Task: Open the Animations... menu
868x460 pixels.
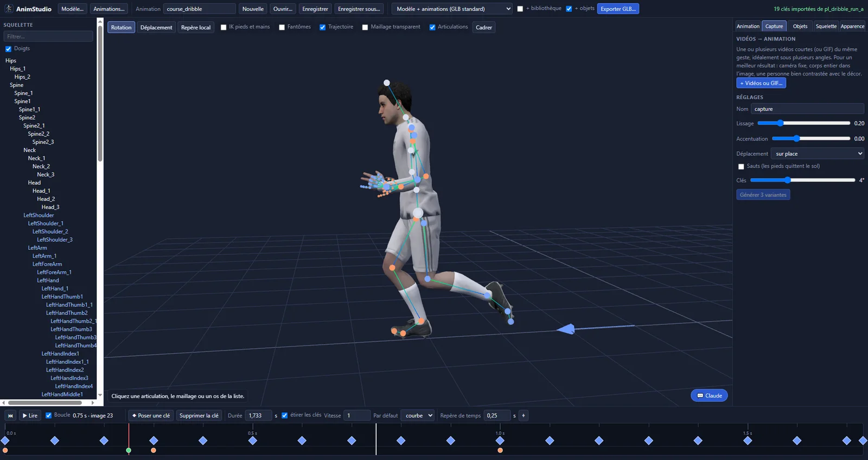Action: [x=109, y=9]
